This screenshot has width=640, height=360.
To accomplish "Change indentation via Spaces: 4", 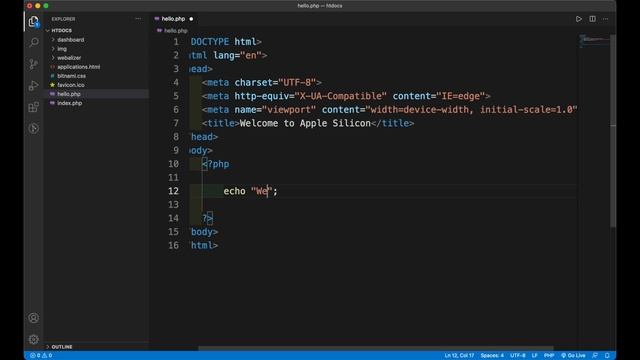I will 492,356.
